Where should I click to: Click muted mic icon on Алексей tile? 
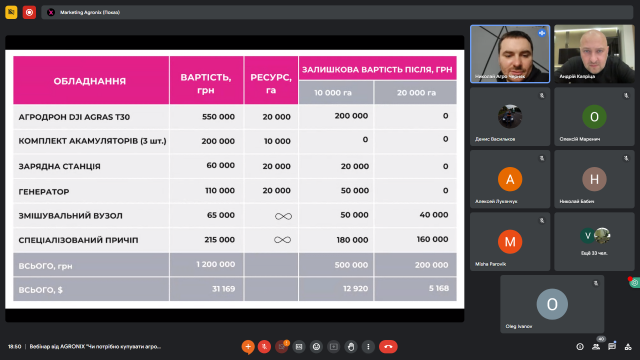(542, 158)
